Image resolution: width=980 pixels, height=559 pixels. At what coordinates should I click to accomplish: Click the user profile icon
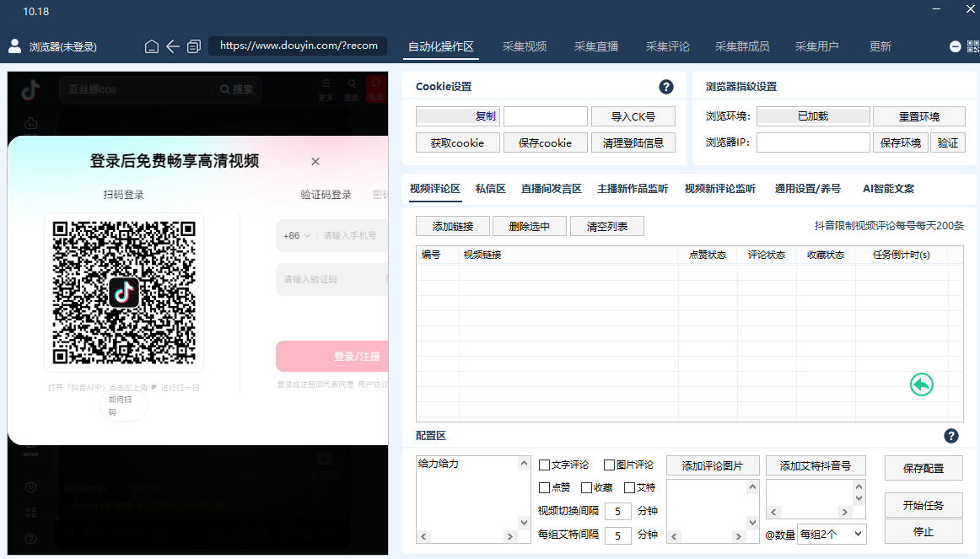[x=15, y=46]
